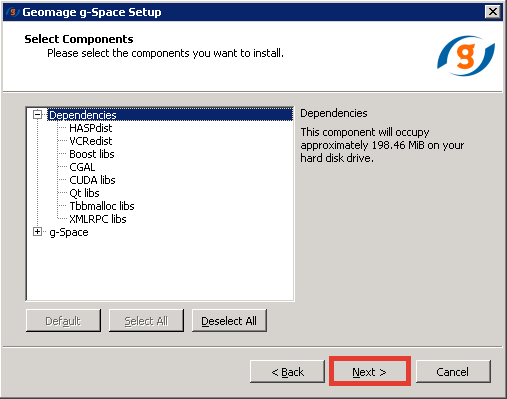The height and width of the screenshot is (399, 507).
Task: Collapse the Dependencies tree node
Action: click(x=37, y=115)
